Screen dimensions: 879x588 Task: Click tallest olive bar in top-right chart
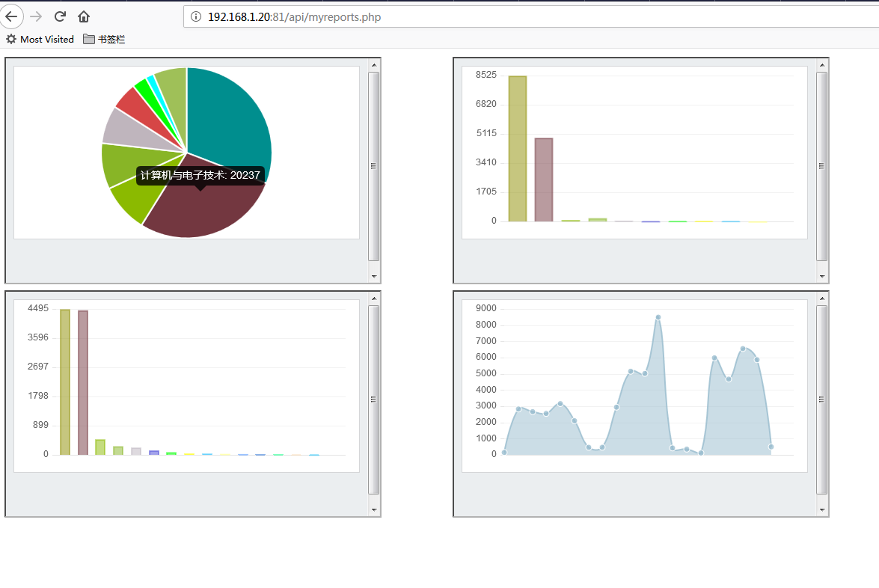tap(518, 148)
